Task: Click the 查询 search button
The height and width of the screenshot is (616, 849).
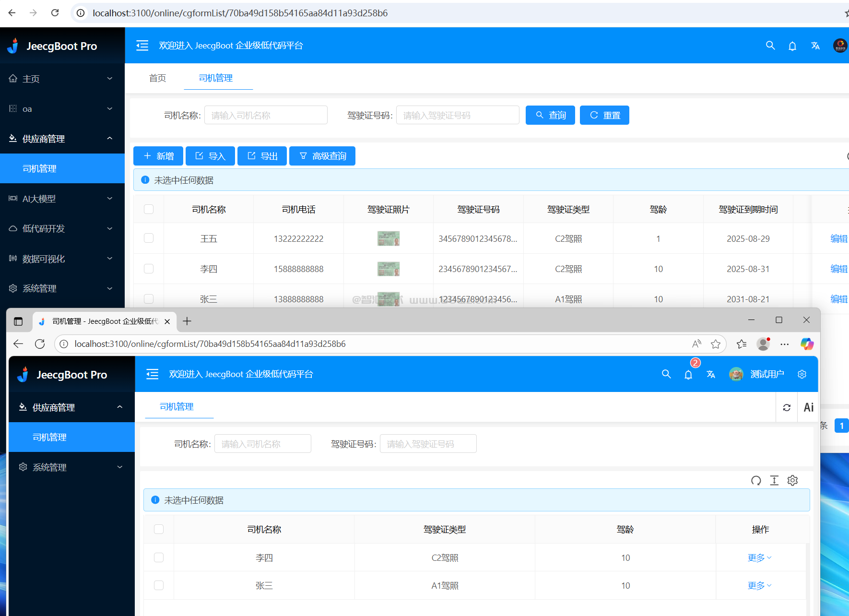Action: pos(550,115)
